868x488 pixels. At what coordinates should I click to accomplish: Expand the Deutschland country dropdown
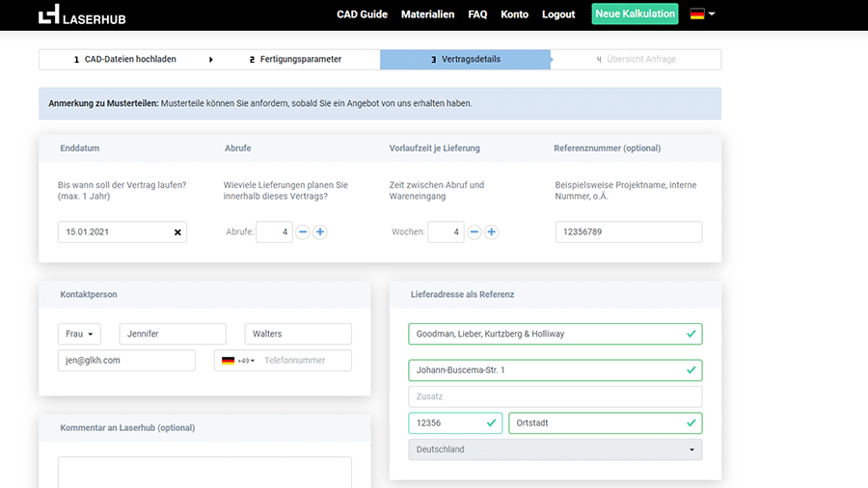[556, 449]
